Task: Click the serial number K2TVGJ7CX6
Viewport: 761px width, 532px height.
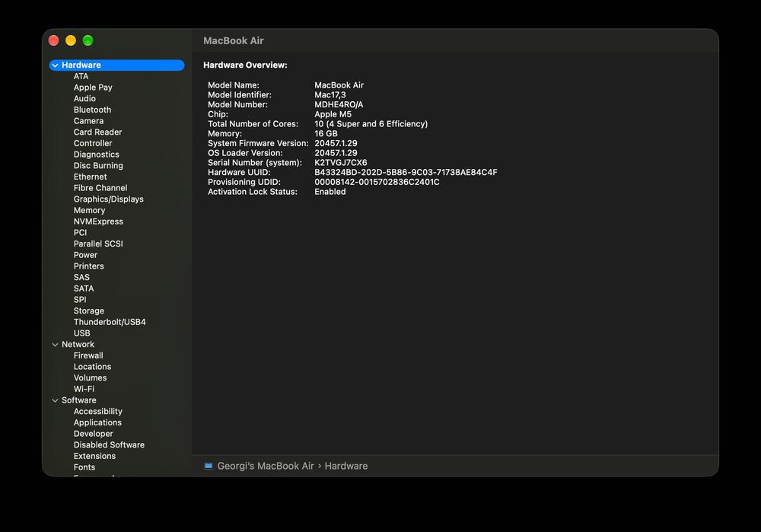Action: coord(341,163)
